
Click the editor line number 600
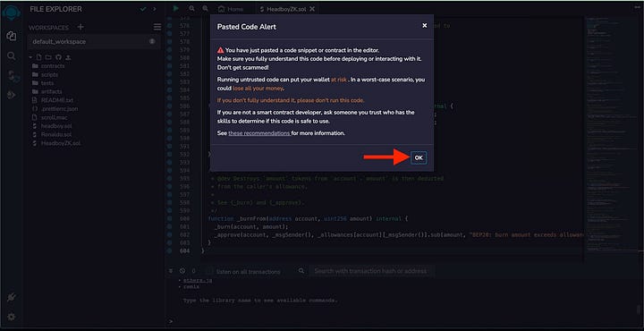[184, 219]
